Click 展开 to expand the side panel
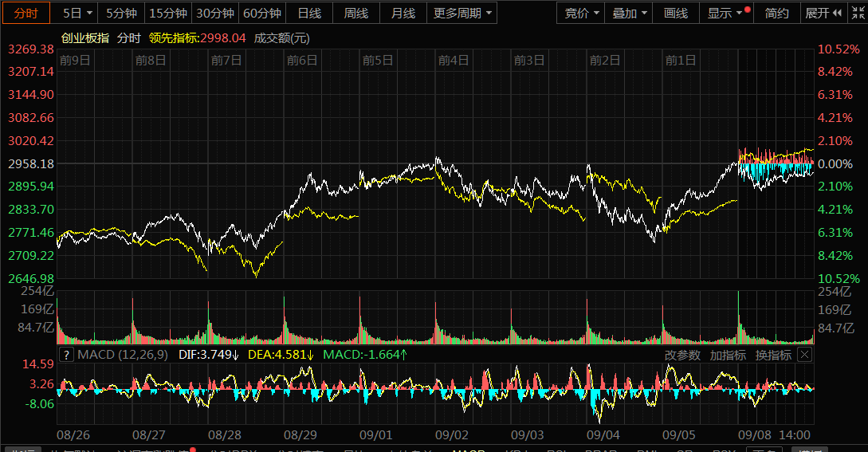Screen dimensions: 868x452 [x=823, y=13]
